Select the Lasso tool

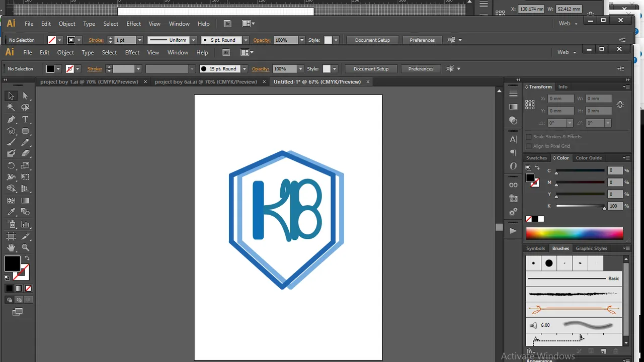pyautogui.click(x=26, y=108)
